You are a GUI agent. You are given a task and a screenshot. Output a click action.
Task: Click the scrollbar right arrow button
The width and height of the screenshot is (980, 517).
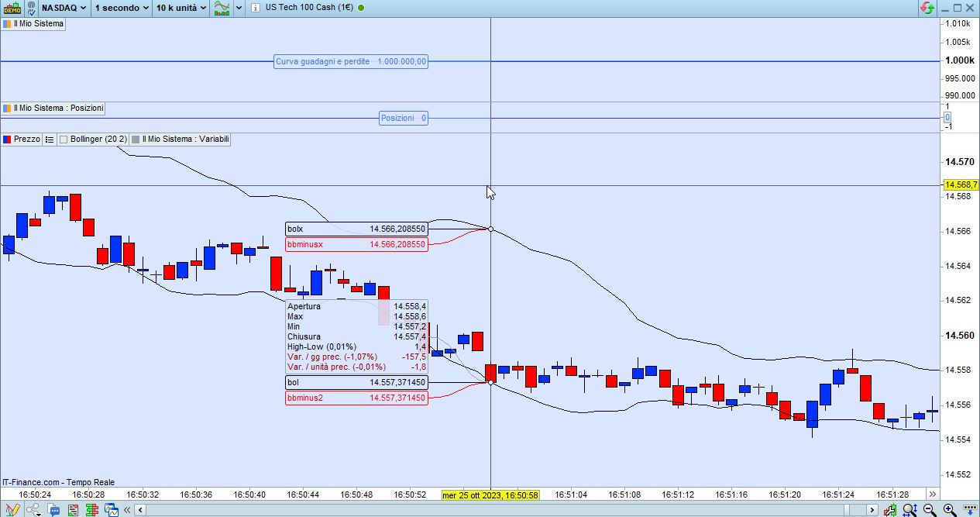pyautogui.click(x=872, y=510)
